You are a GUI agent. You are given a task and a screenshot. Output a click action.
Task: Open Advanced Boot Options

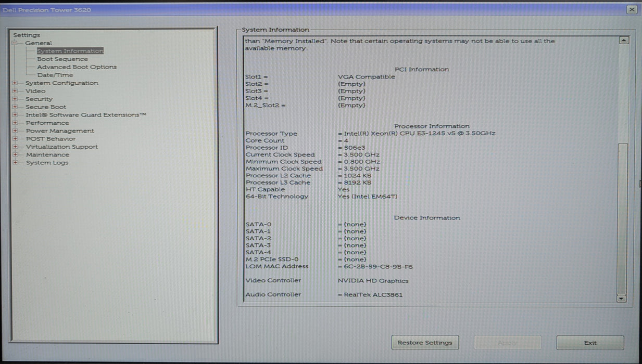point(77,67)
